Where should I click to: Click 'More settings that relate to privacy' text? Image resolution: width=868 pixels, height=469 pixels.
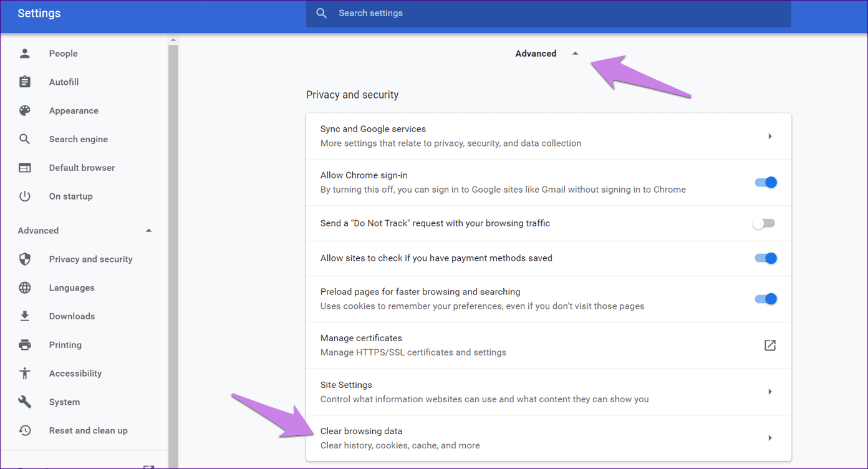tap(451, 143)
